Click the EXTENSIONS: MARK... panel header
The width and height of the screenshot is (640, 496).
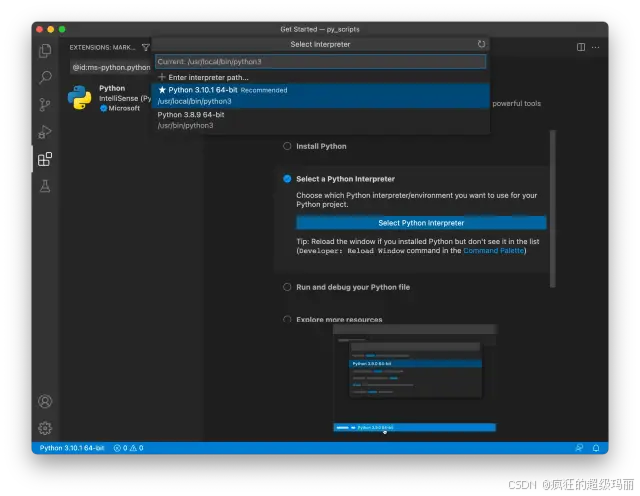pos(102,47)
